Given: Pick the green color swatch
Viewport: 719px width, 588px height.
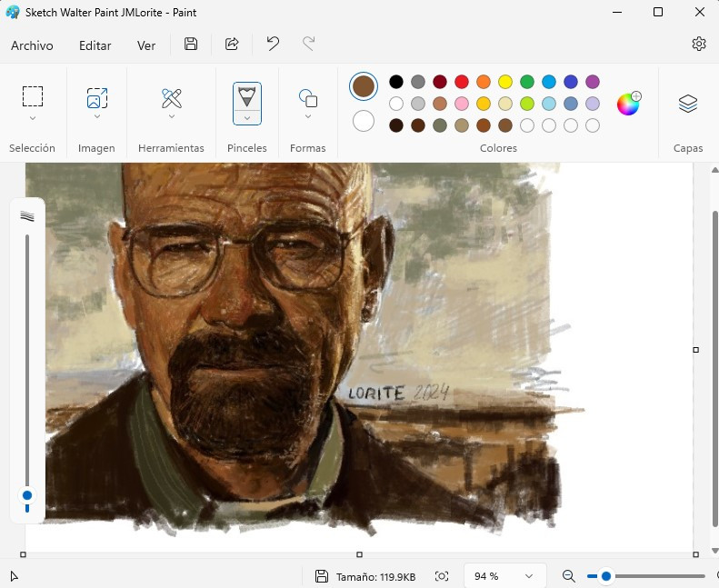Looking at the screenshot, I should (x=527, y=82).
